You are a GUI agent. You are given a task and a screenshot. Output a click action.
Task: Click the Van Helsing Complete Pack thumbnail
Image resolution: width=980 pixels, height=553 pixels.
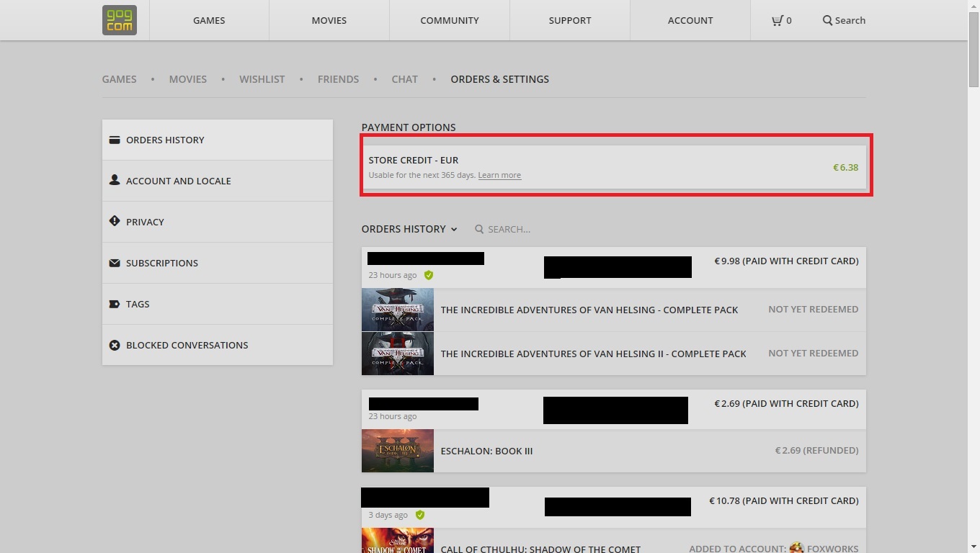tap(398, 310)
